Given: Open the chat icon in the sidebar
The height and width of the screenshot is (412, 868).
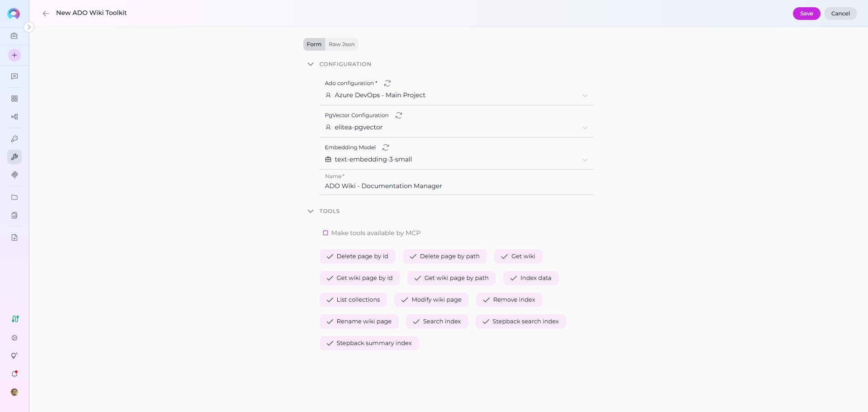Looking at the screenshot, I should tap(14, 77).
